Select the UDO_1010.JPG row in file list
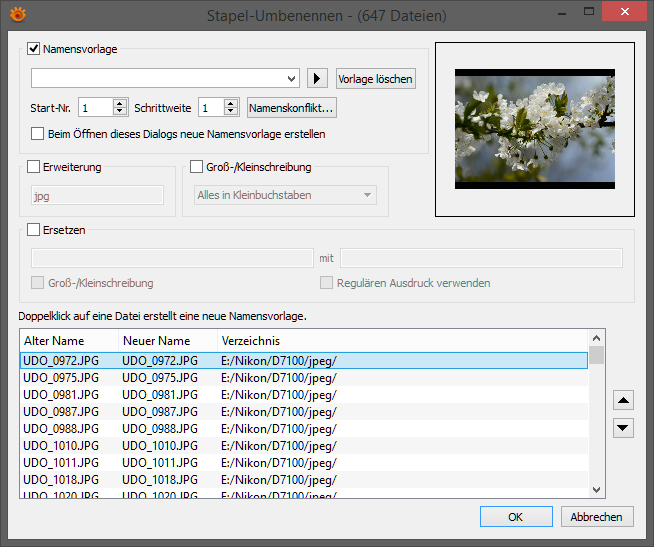 point(304,446)
